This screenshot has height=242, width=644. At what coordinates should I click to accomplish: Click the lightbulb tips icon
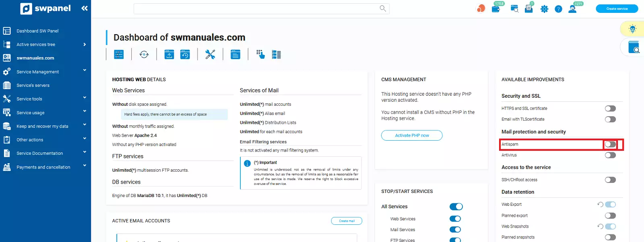point(632,29)
